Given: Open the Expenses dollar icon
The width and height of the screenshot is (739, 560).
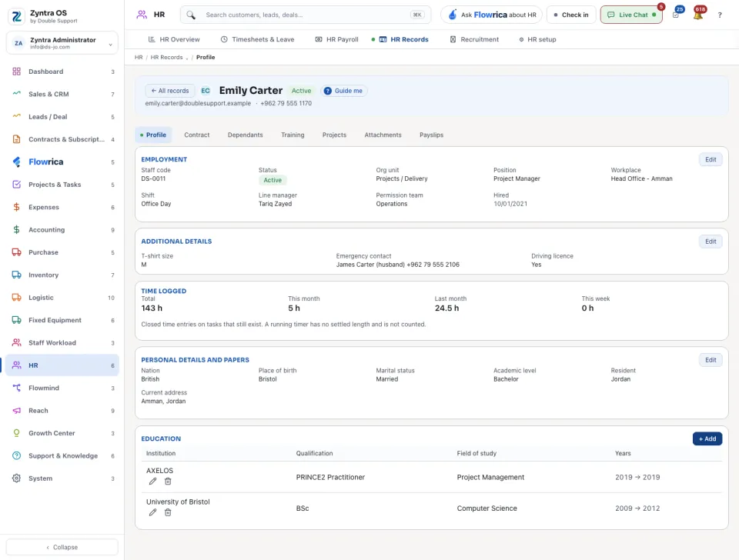Looking at the screenshot, I should (x=16, y=207).
